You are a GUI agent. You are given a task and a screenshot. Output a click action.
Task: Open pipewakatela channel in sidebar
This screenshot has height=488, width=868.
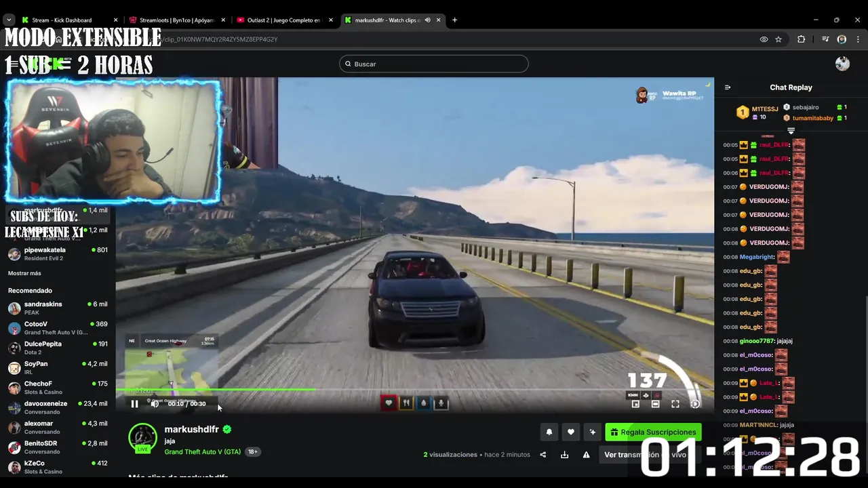click(58, 253)
